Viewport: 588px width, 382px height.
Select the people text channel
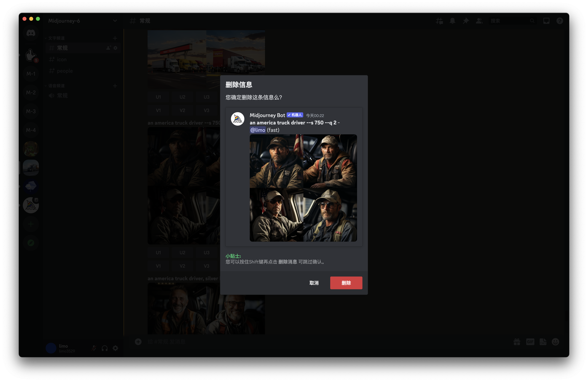tap(65, 71)
